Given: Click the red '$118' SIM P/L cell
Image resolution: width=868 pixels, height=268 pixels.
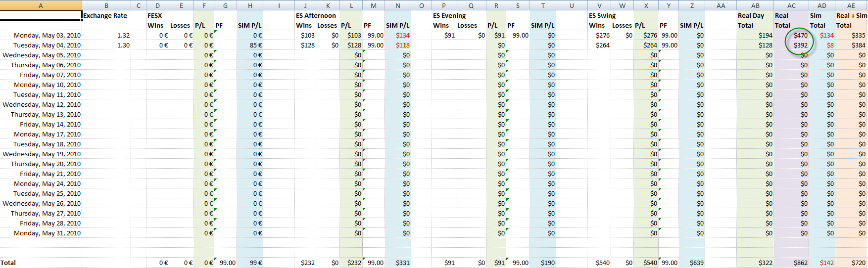Looking at the screenshot, I should [398, 45].
